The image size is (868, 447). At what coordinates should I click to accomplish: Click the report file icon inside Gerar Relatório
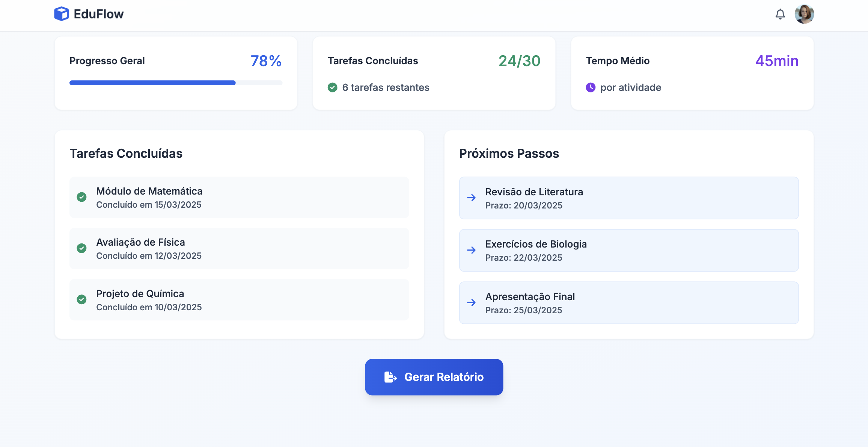(390, 377)
